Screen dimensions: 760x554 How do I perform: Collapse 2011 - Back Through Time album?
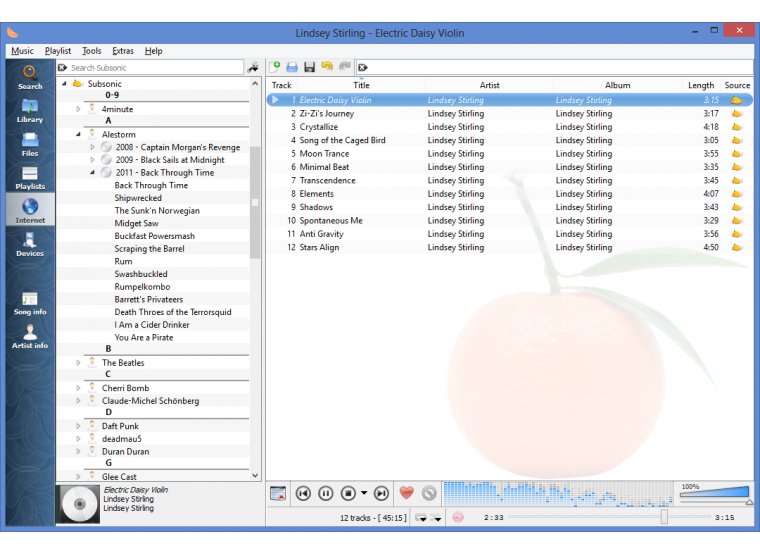(92, 172)
